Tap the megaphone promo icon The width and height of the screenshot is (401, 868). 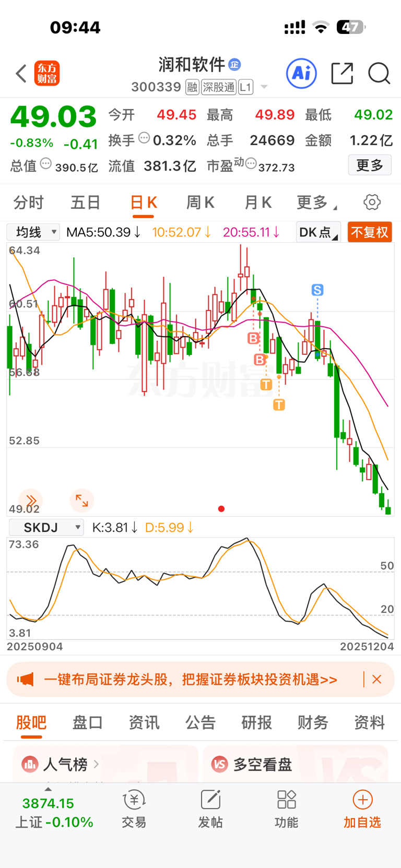tap(26, 679)
